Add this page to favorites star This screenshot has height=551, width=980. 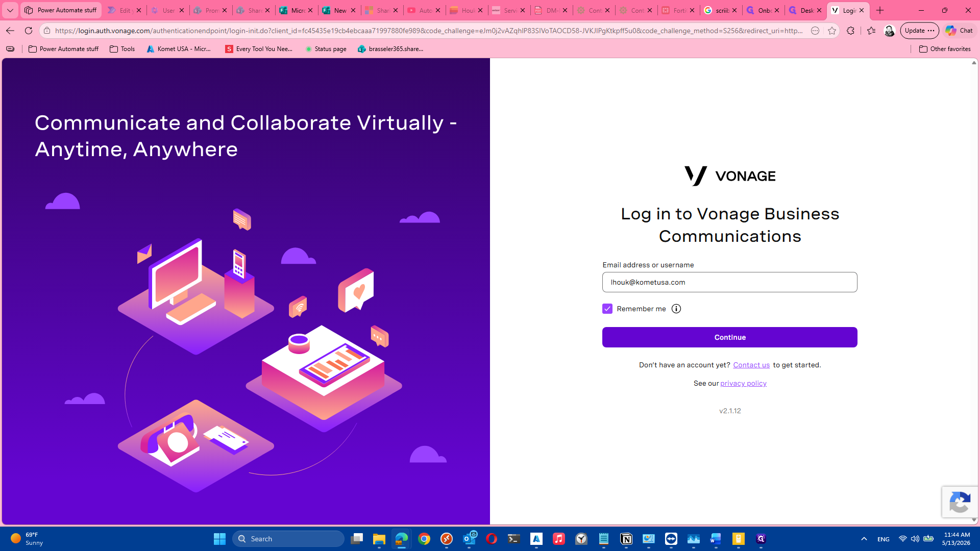(x=832, y=31)
